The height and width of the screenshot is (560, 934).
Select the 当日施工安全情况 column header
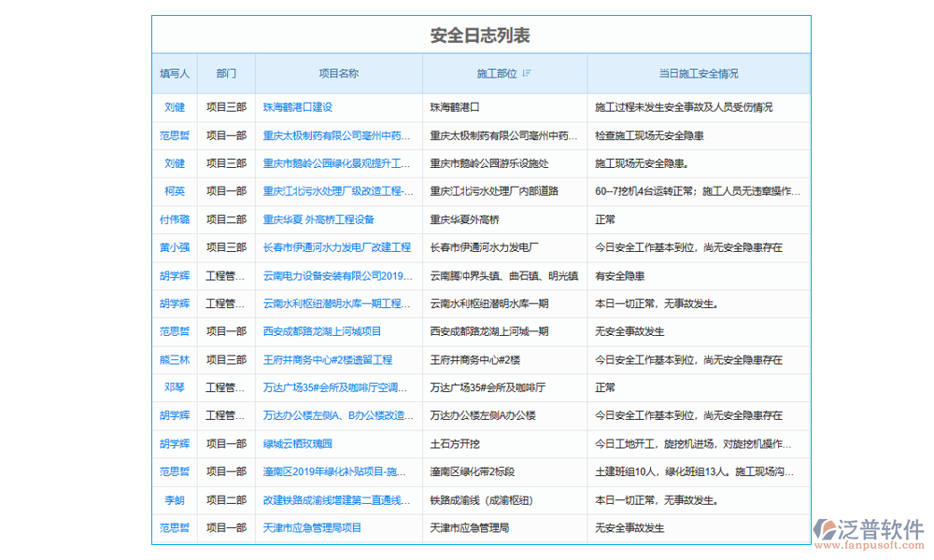click(x=697, y=73)
